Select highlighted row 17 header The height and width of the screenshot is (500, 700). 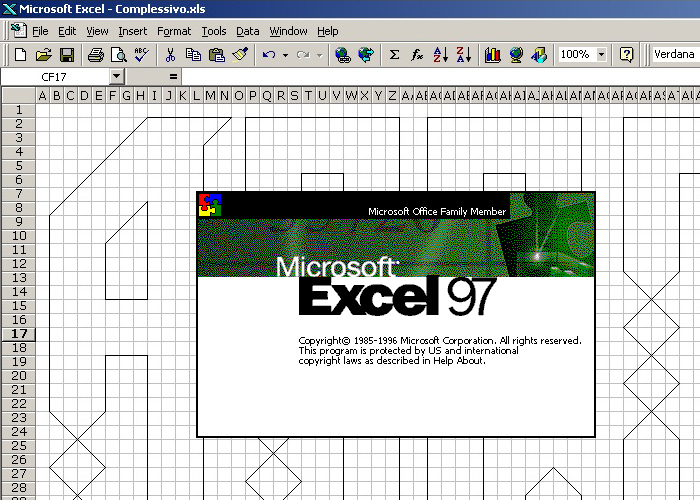tap(18, 334)
